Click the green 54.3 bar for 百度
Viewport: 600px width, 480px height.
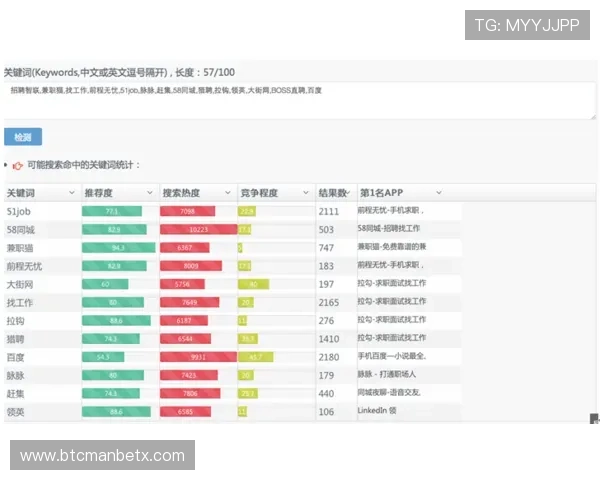pyautogui.click(x=103, y=357)
